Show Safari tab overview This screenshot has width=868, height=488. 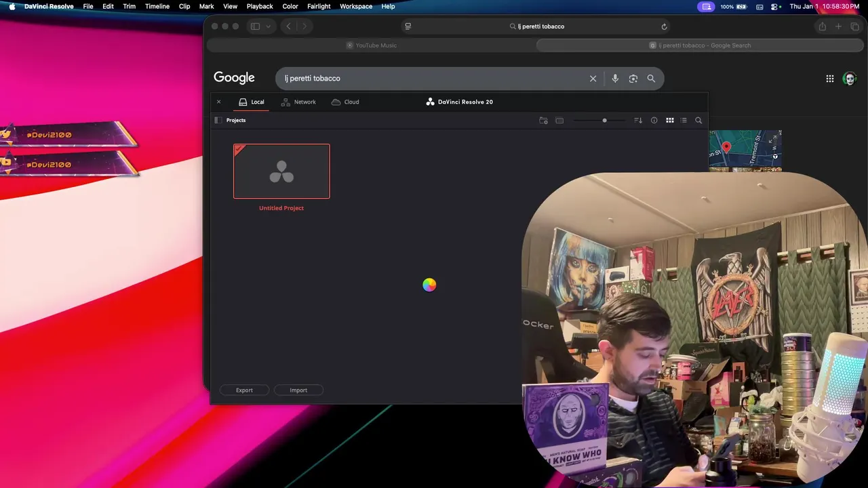(x=854, y=26)
